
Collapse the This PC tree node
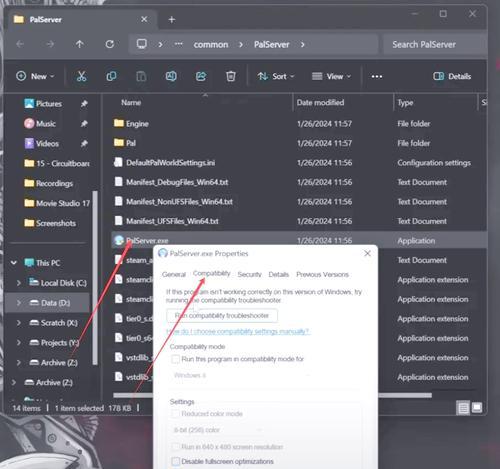(x=14, y=263)
